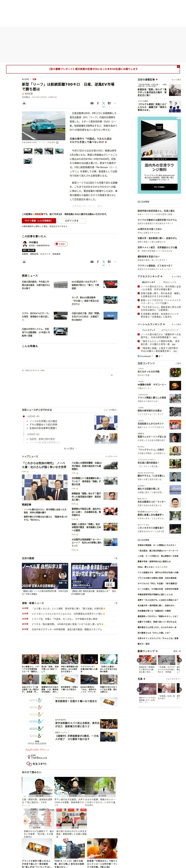Close the red book-present banner
186x868 pixels.
[x=178, y=66]
